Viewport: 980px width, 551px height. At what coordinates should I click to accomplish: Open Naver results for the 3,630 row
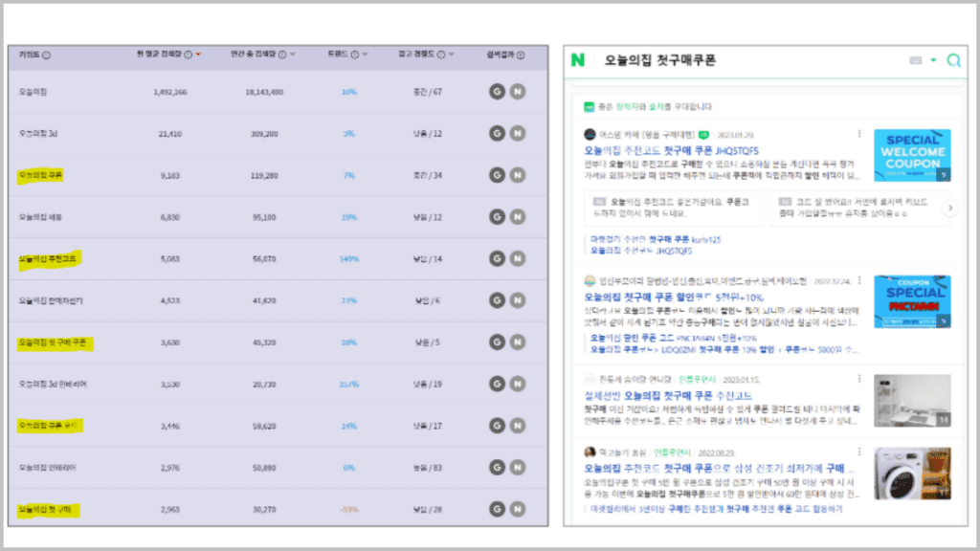(518, 342)
